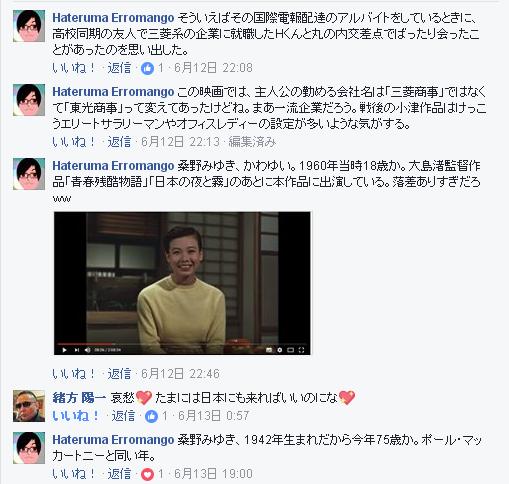This screenshot has width=509, height=484.
Task: Seek in the video's red progress bar
Action: point(182,343)
